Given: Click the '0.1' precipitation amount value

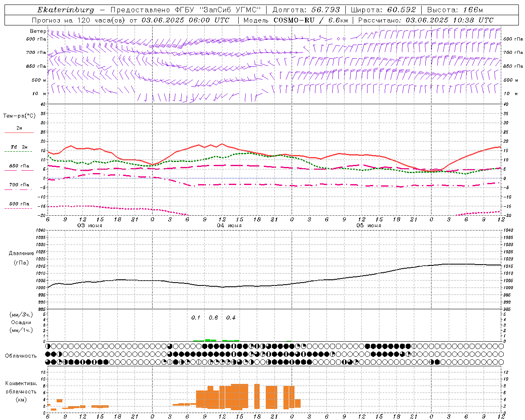Looking at the screenshot, I should pos(196,317).
